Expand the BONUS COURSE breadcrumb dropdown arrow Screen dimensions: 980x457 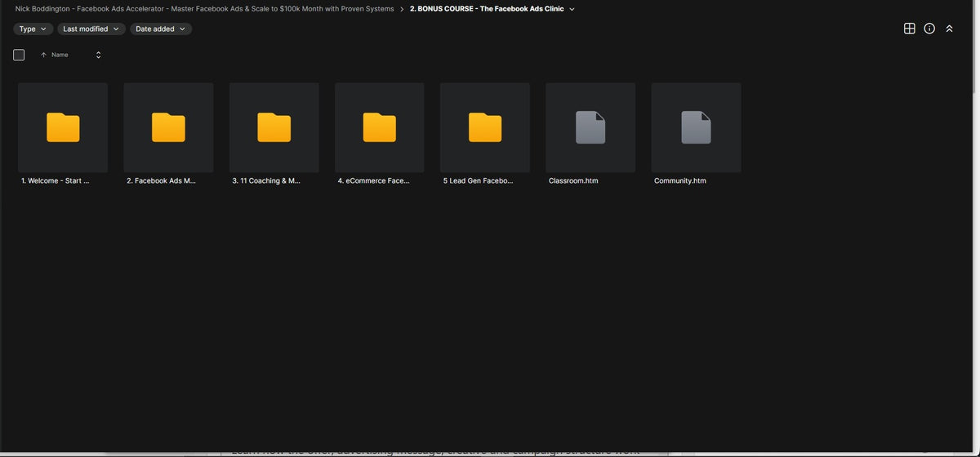pos(572,9)
